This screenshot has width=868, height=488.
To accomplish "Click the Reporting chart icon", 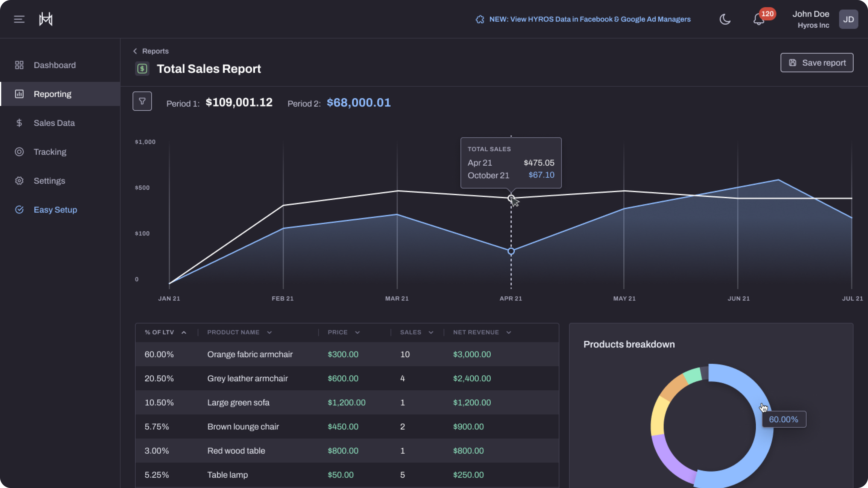I will point(19,94).
